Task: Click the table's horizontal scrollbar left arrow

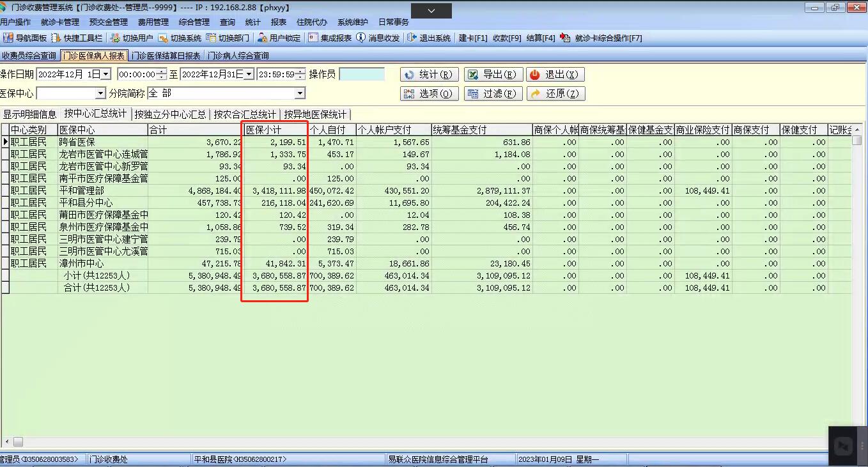Action: 7,441
